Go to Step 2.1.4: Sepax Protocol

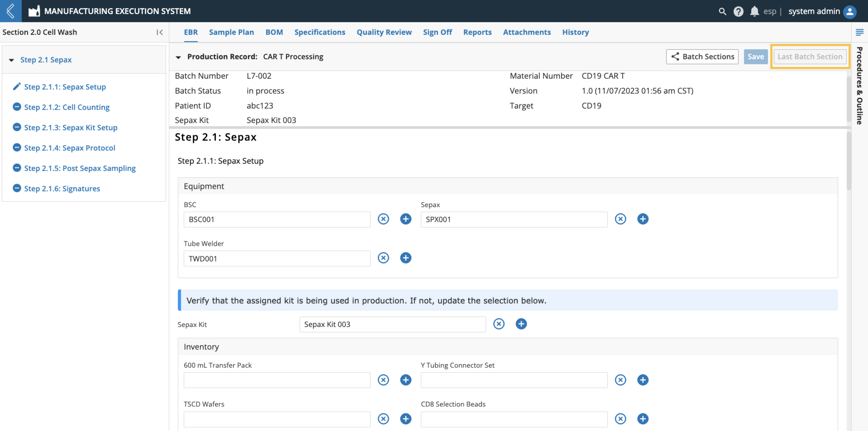click(x=69, y=148)
